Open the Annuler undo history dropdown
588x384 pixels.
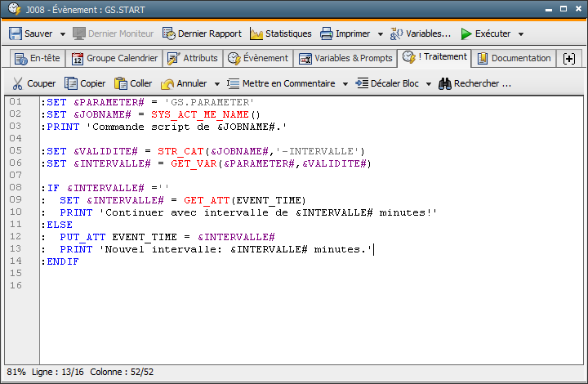[216, 83]
